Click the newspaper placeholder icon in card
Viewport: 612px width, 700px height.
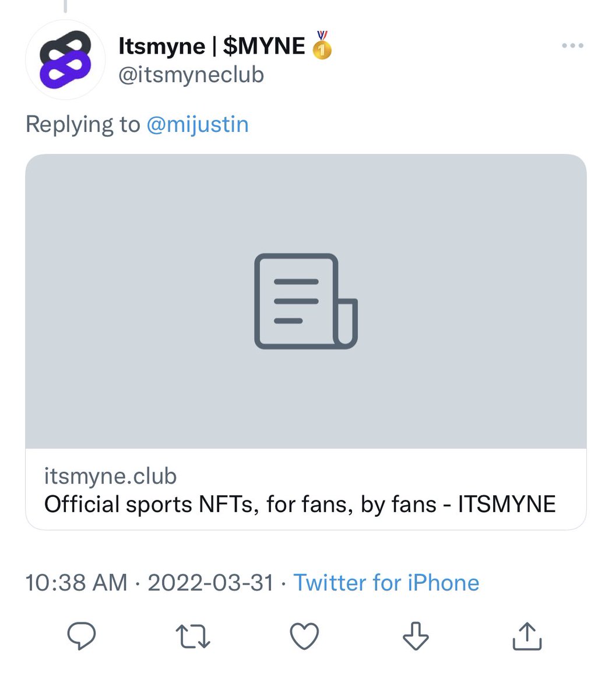tap(305, 301)
